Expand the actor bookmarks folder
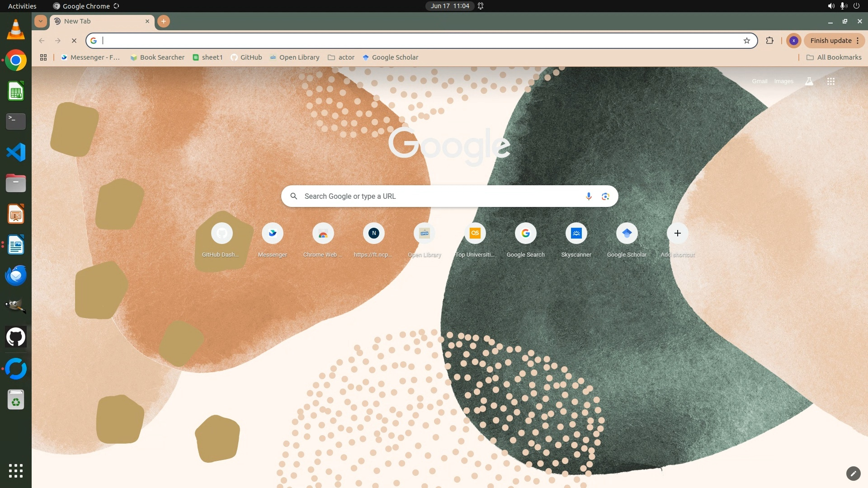The width and height of the screenshot is (868, 488). pyautogui.click(x=341, y=57)
